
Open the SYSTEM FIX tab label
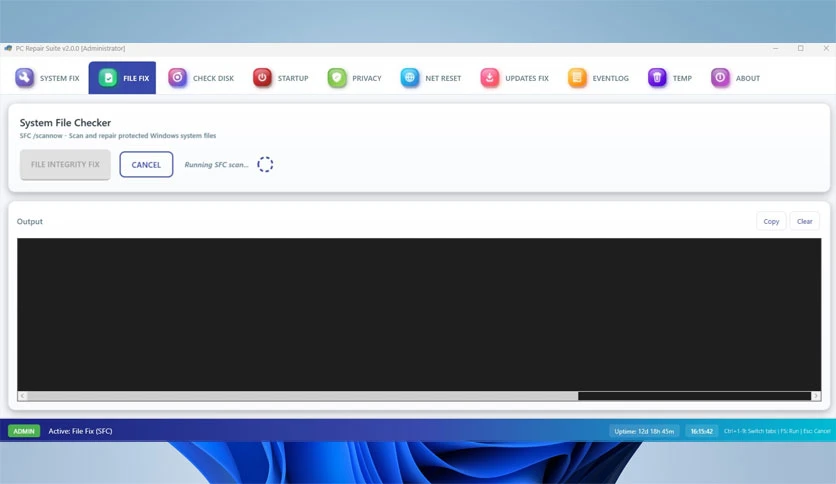click(x=60, y=78)
